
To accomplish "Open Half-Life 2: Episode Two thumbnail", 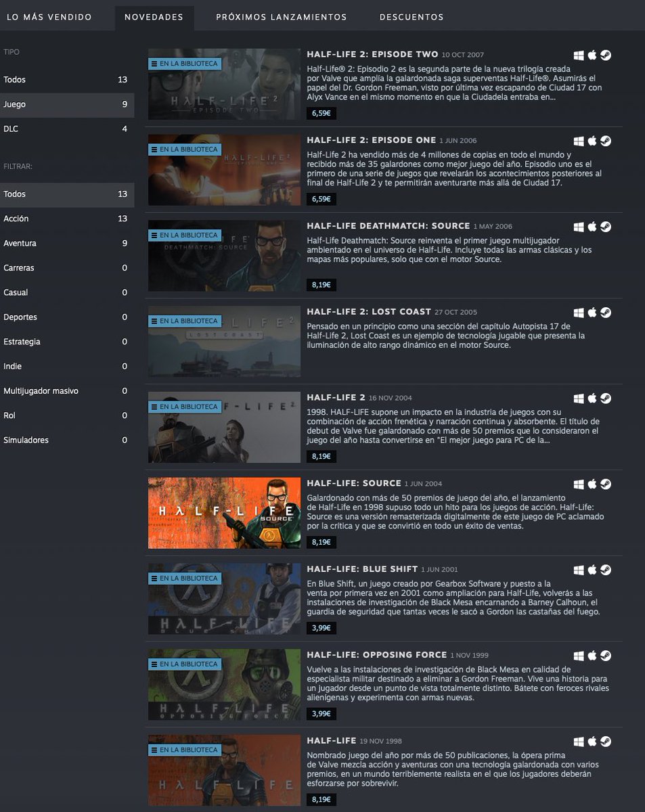I will click(x=224, y=84).
